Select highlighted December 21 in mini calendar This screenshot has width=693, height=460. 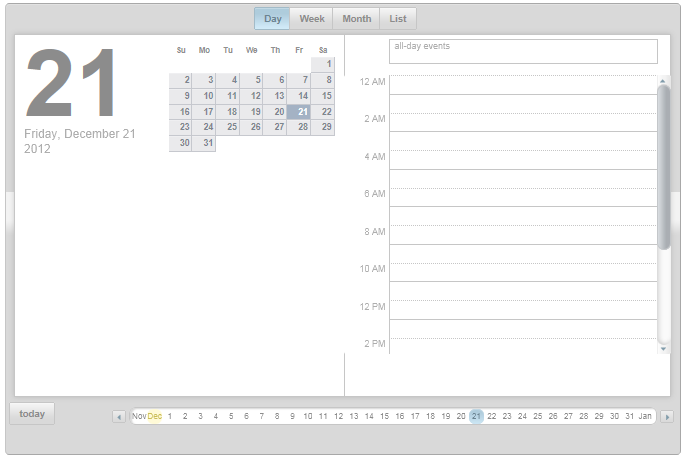click(x=299, y=112)
